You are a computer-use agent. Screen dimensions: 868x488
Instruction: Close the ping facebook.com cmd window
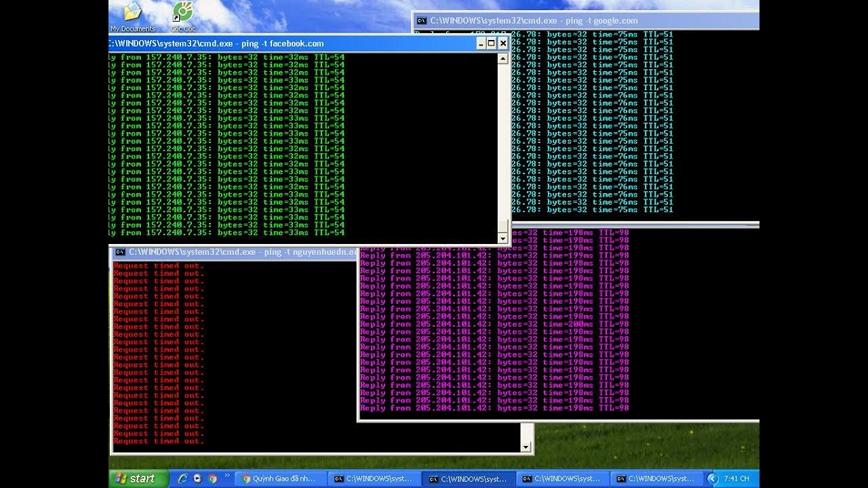coord(502,43)
